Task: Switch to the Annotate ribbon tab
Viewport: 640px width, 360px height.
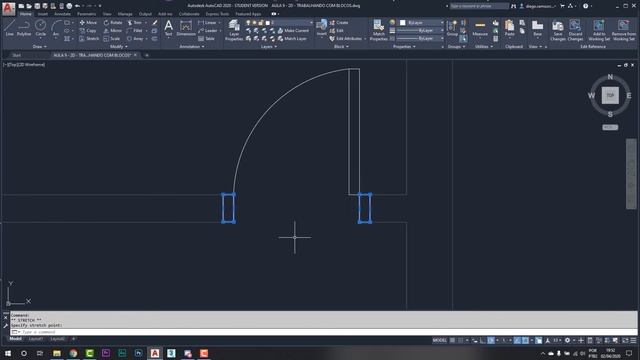Action: [62, 14]
